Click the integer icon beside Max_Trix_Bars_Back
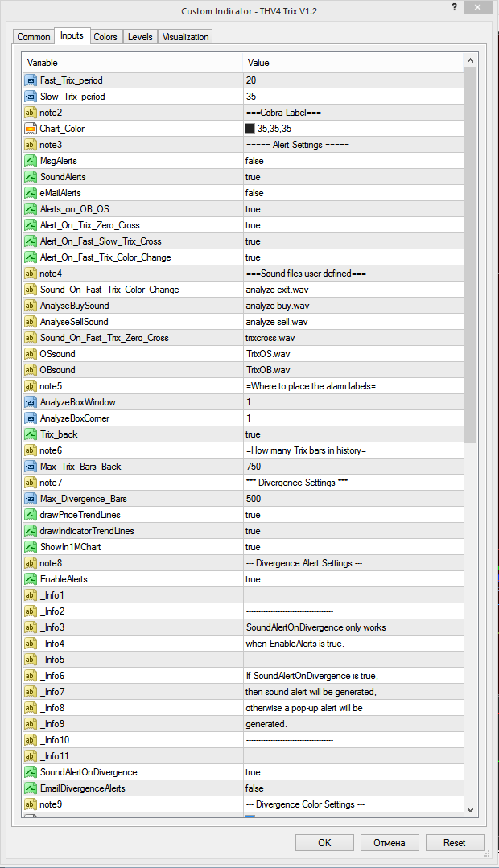 (31, 467)
